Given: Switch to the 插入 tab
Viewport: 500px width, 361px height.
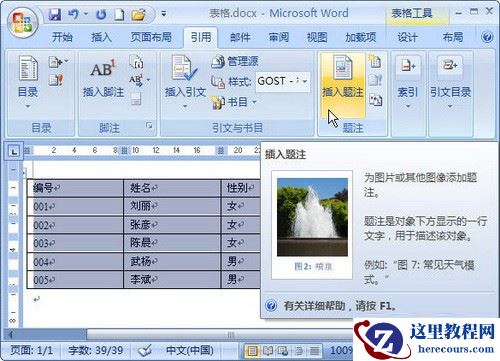Looking at the screenshot, I should (x=102, y=37).
